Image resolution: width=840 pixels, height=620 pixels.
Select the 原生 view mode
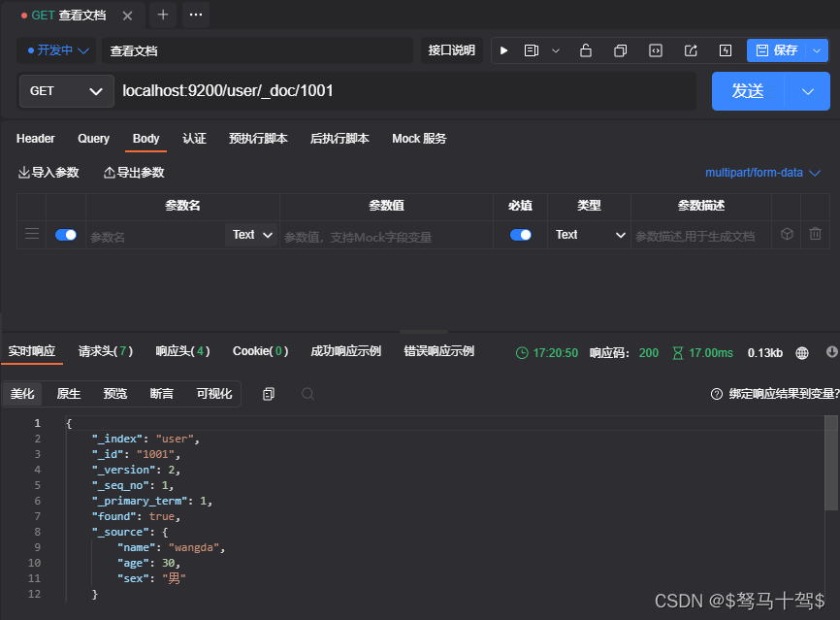click(x=69, y=394)
